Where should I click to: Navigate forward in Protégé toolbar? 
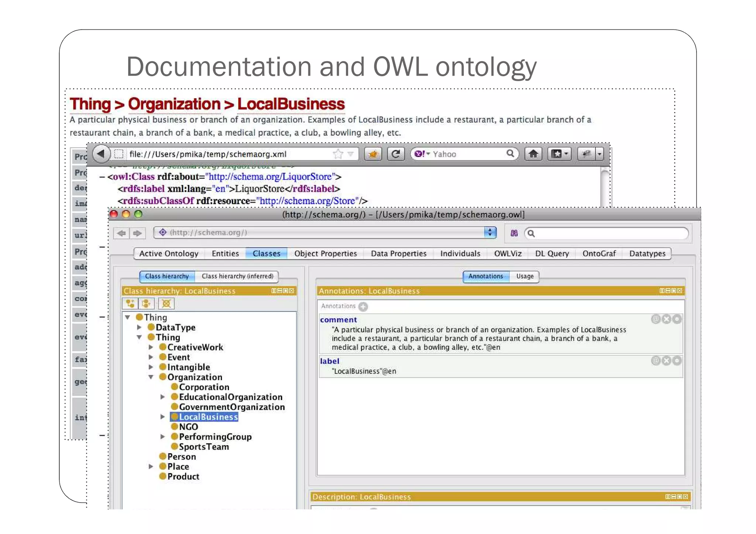(137, 233)
